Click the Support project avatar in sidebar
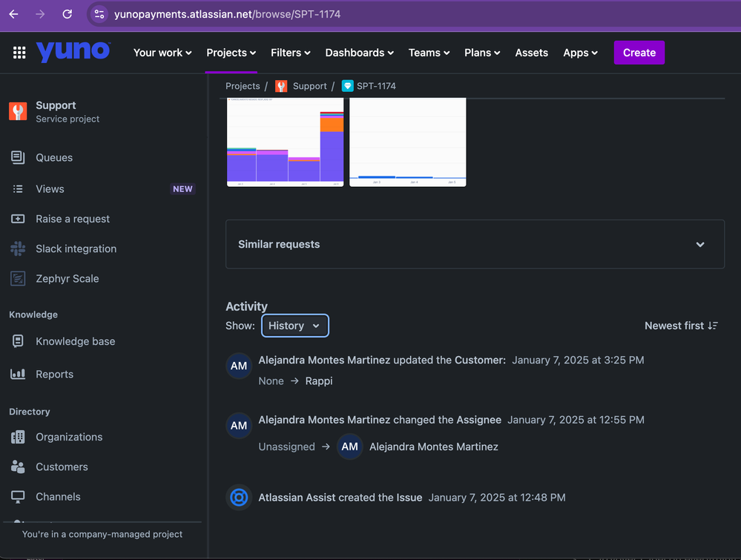 18,111
